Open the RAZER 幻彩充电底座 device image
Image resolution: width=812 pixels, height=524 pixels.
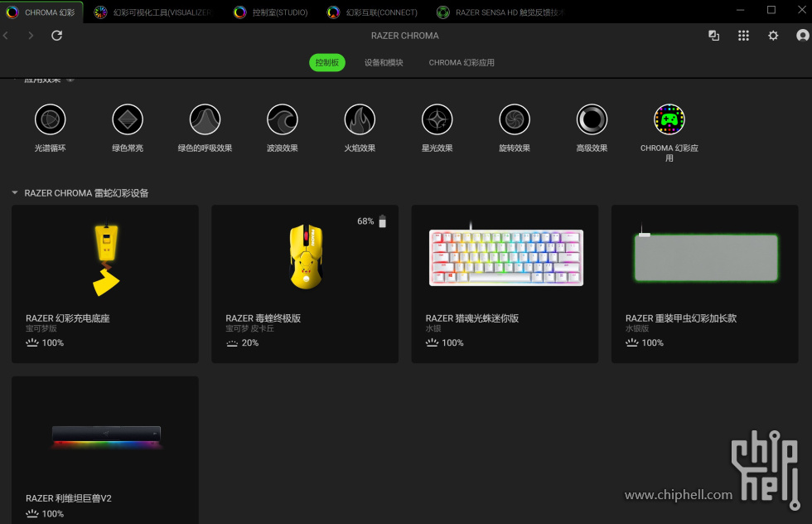(106, 258)
